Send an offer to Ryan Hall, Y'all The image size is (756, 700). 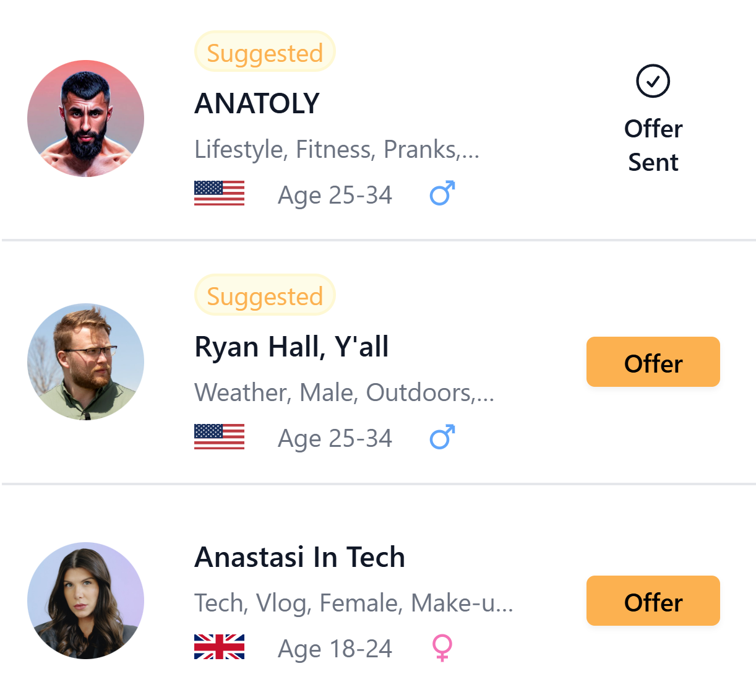(653, 362)
